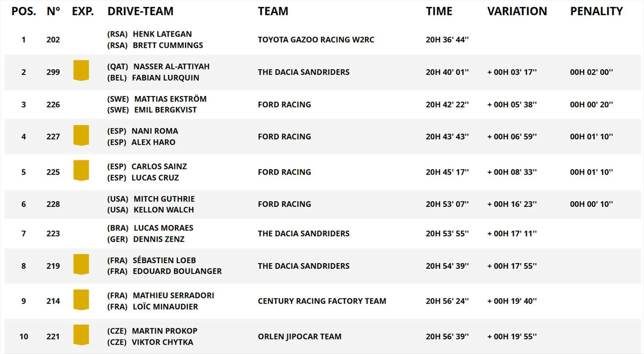Click the DRIVE-TEAM column header
This screenshot has width=644, height=354.
pyautogui.click(x=140, y=11)
